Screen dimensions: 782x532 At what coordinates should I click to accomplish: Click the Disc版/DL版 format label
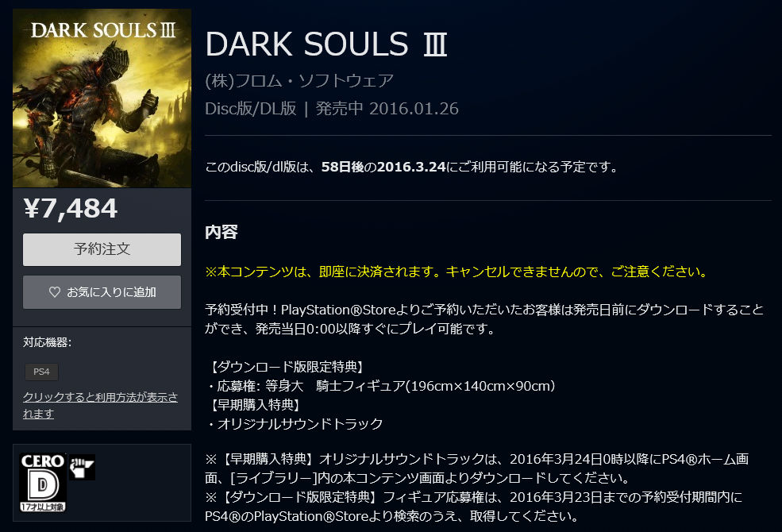[251, 109]
